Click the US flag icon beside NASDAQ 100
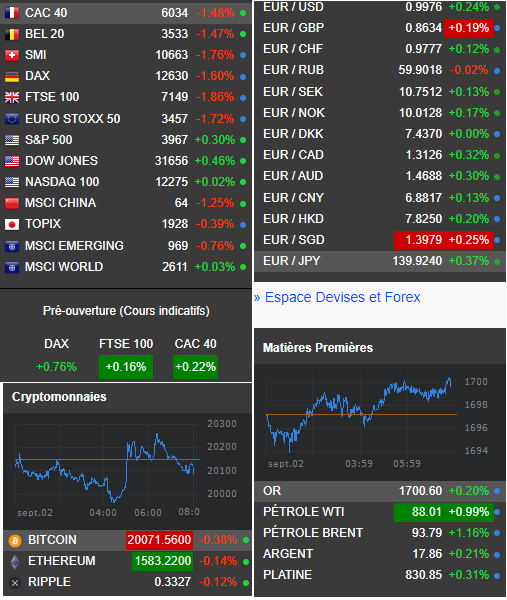 pyautogui.click(x=12, y=182)
